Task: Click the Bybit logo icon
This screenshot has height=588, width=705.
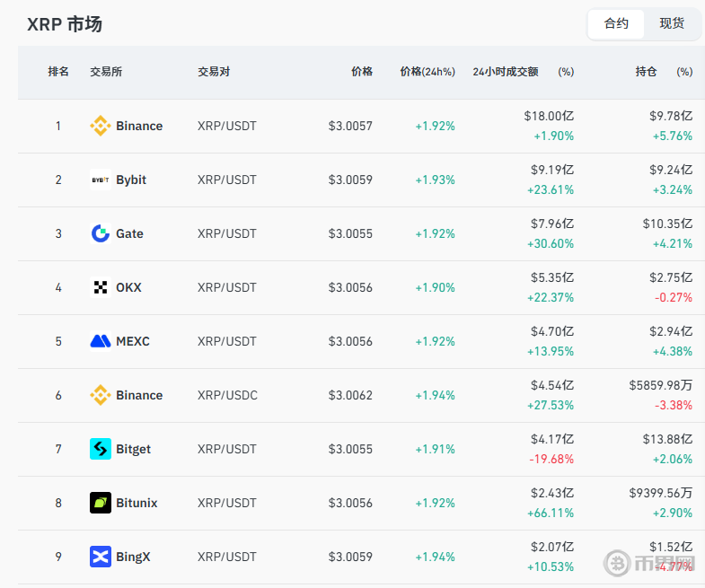Action: pos(101,180)
